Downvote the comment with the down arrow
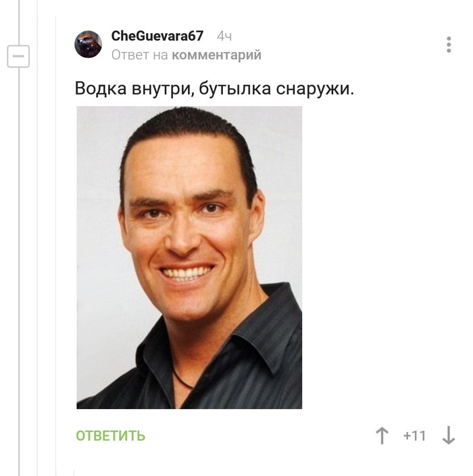The width and height of the screenshot is (473, 476). tap(449, 435)
